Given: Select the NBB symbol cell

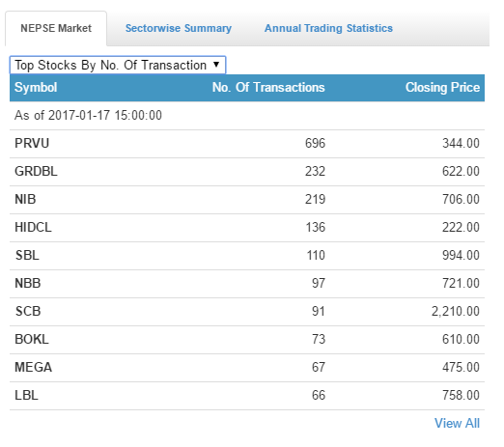Looking at the screenshot, I should [x=28, y=284].
